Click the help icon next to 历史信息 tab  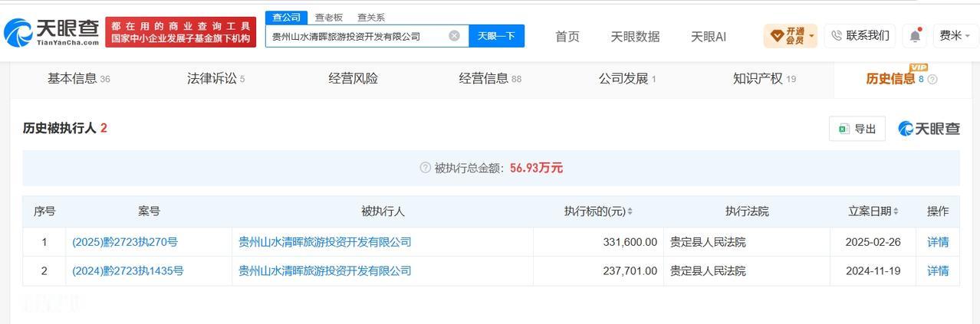point(932,79)
